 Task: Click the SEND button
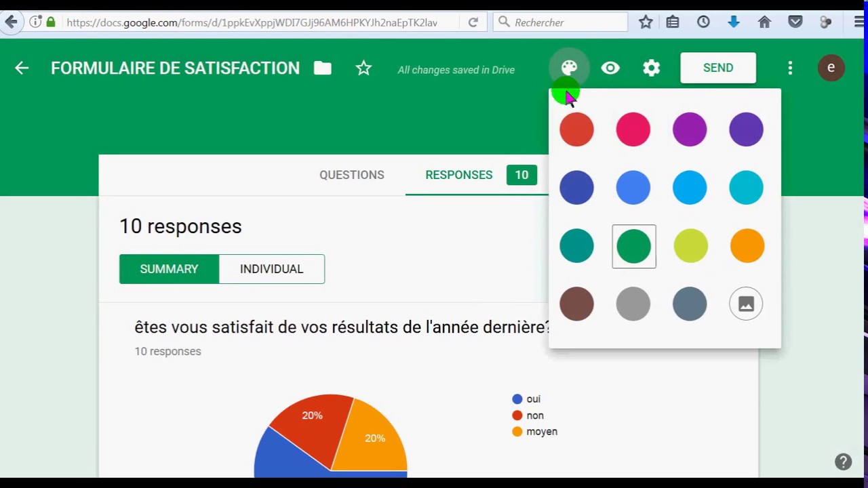718,68
